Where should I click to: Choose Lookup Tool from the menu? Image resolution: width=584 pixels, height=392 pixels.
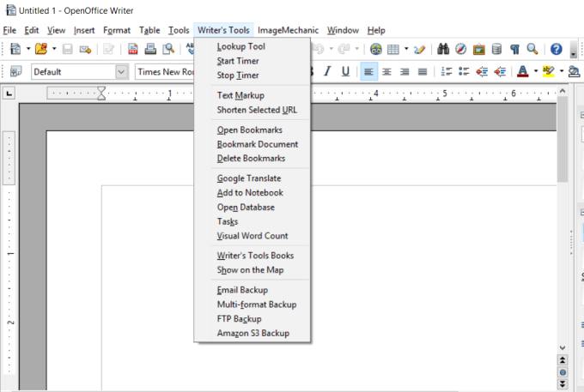click(x=241, y=46)
